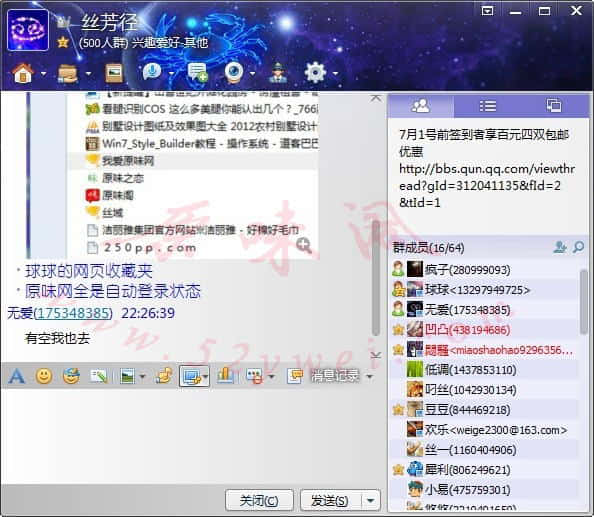
Task: Expand the message history dropdown arrow
Action: click(x=370, y=376)
